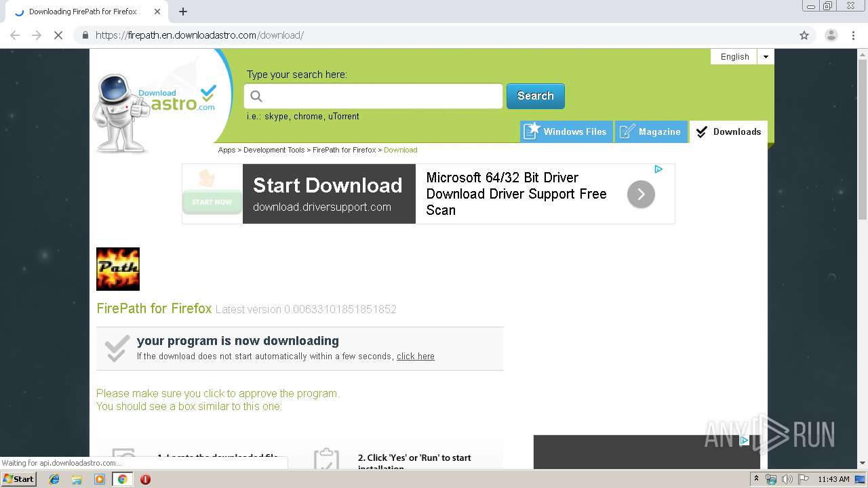Go to Apps breadcrumb
This screenshot has width=868, height=488.
tap(226, 150)
